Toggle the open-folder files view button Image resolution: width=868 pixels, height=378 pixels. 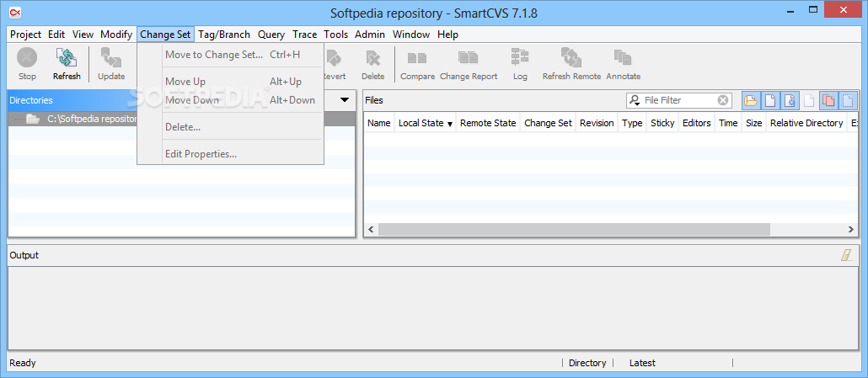751,100
